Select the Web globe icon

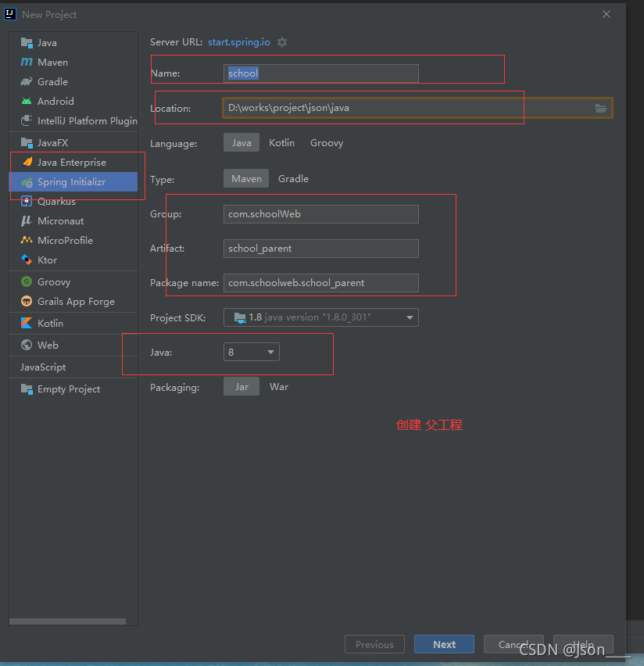(x=27, y=345)
